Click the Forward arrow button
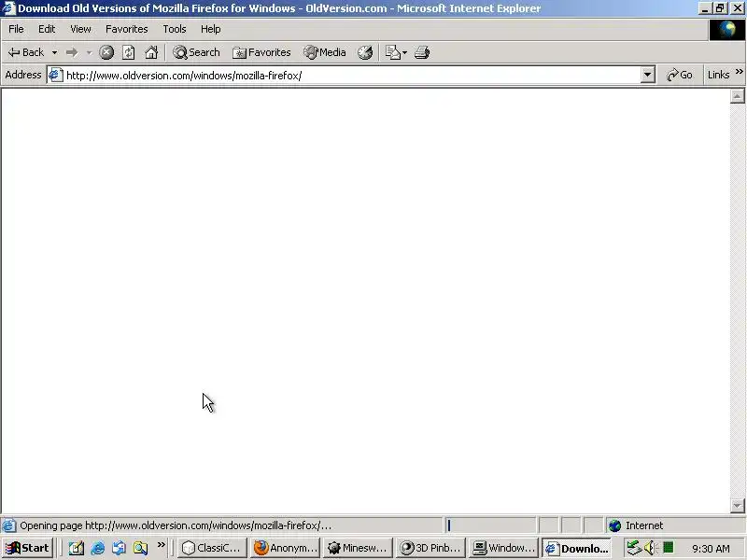This screenshot has width=747, height=560. pos(72,52)
